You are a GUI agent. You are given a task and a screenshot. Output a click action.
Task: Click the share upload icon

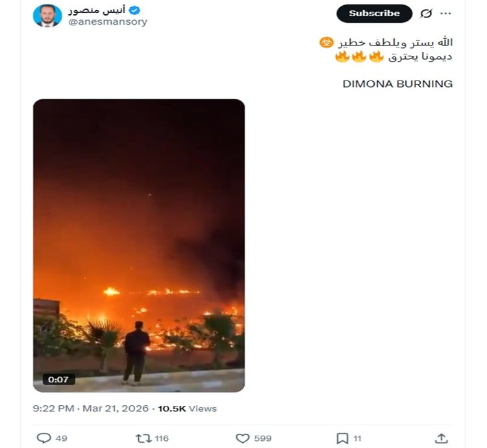(x=441, y=438)
